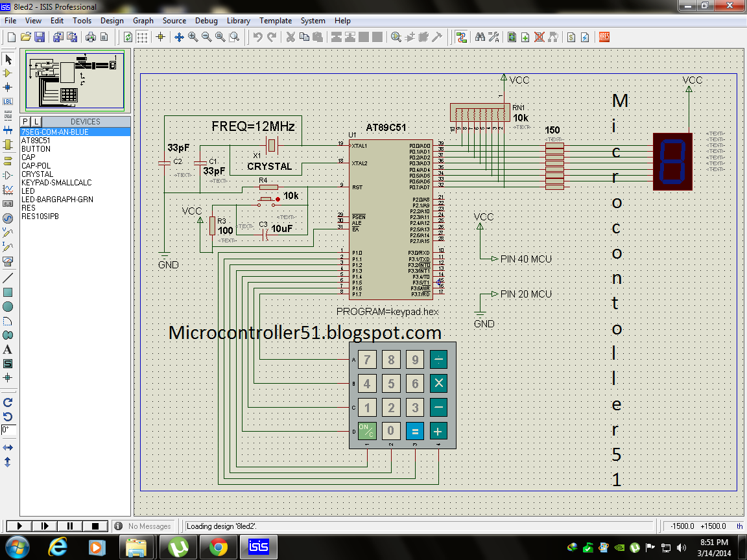747x560 pixels.
Task: Click the schematic overview thumbnail
Action: [75, 81]
